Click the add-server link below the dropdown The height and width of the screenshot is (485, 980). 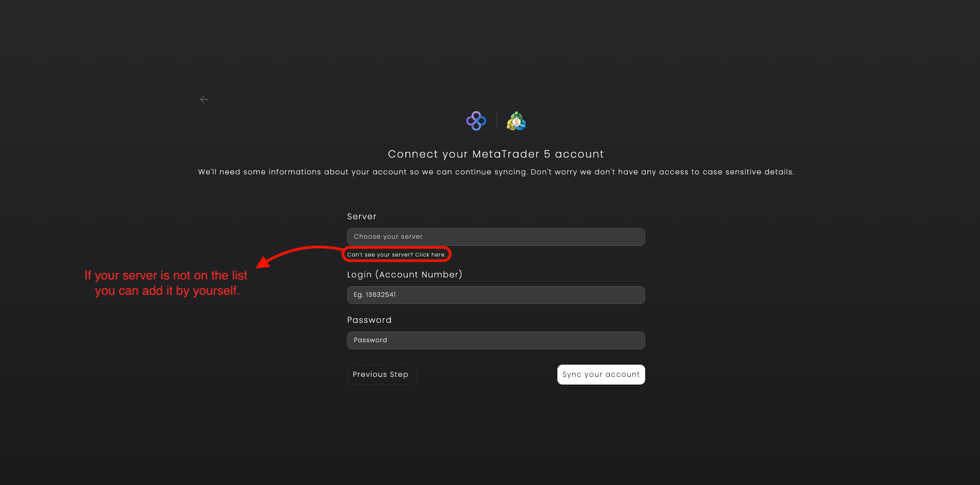pyautogui.click(x=397, y=254)
